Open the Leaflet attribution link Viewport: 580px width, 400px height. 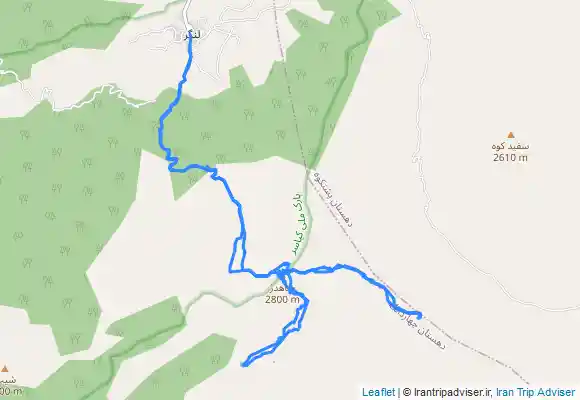point(378,392)
